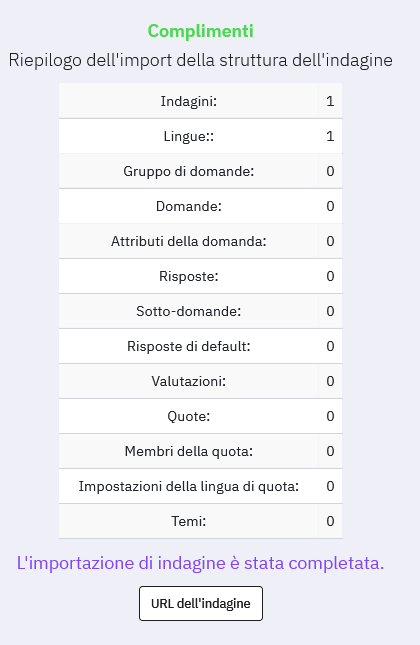Select the Temi row label
The width and height of the screenshot is (420, 645).
[188, 521]
